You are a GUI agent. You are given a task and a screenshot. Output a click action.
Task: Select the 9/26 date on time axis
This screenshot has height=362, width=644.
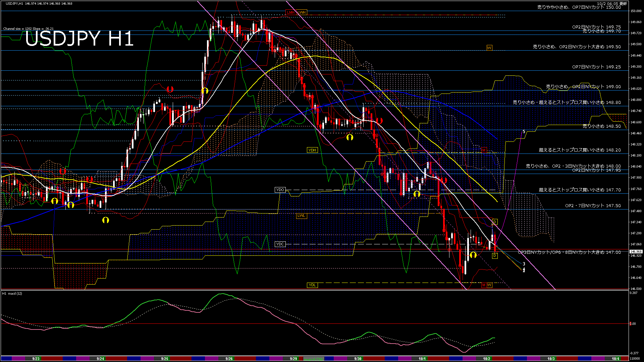click(x=229, y=359)
